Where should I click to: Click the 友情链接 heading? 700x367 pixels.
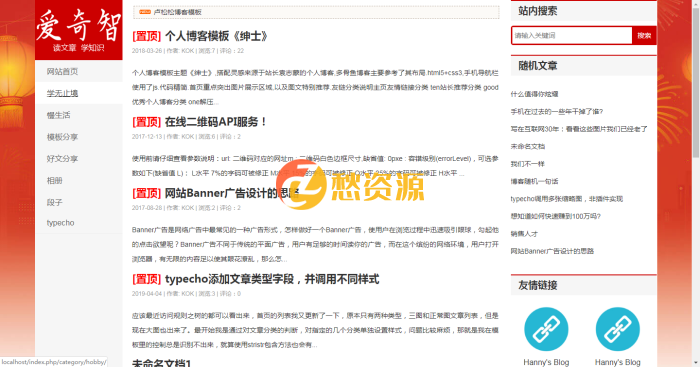[538, 285]
